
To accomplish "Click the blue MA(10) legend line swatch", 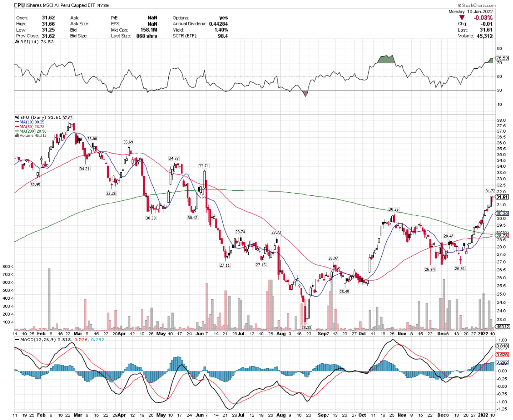I will pyautogui.click(x=17, y=122).
